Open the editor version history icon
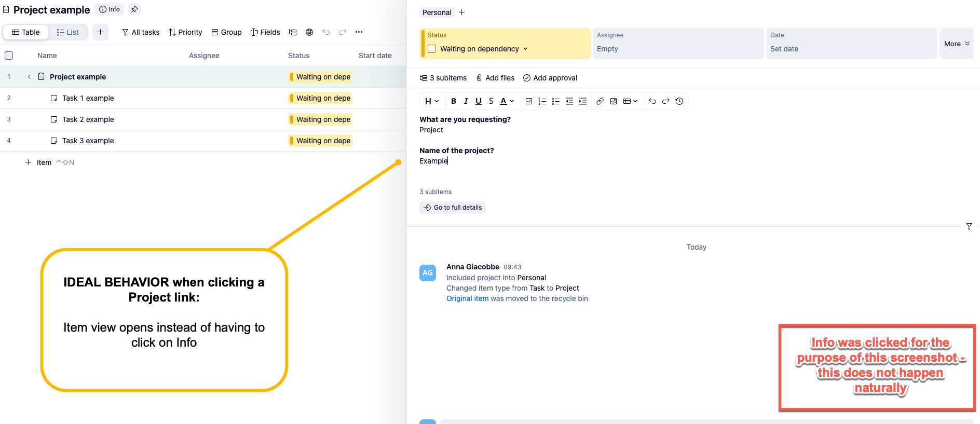This screenshot has height=424, width=980. tap(679, 101)
